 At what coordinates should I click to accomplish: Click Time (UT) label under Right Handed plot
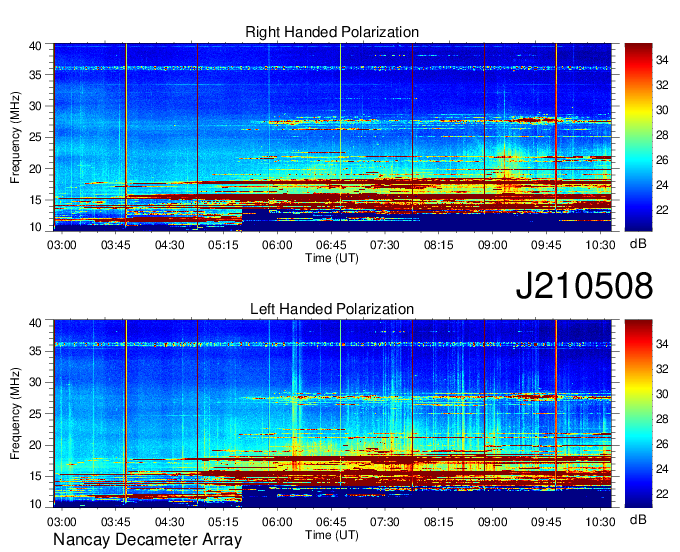click(332, 258)
